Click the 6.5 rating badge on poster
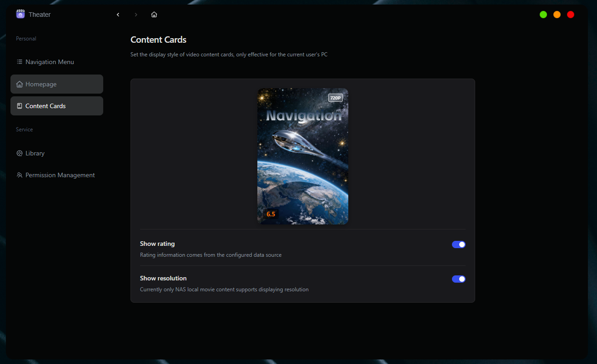This screenshot has width=597, height=364. tap(271, 214)
